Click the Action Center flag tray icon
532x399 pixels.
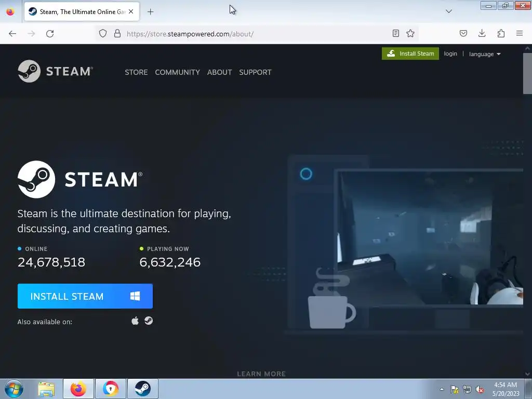pyautogui.click(x=454, y=389)
